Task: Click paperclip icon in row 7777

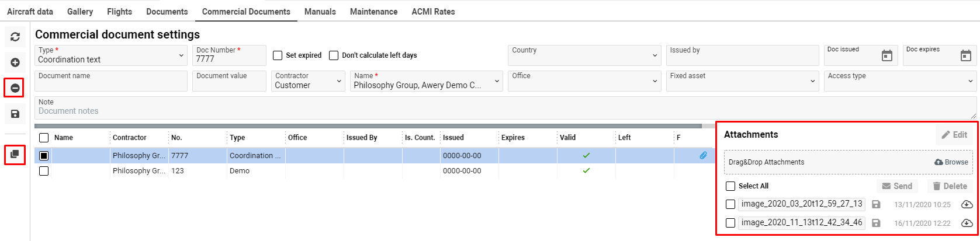Action: pyautogui.click(x=703, y=155)
